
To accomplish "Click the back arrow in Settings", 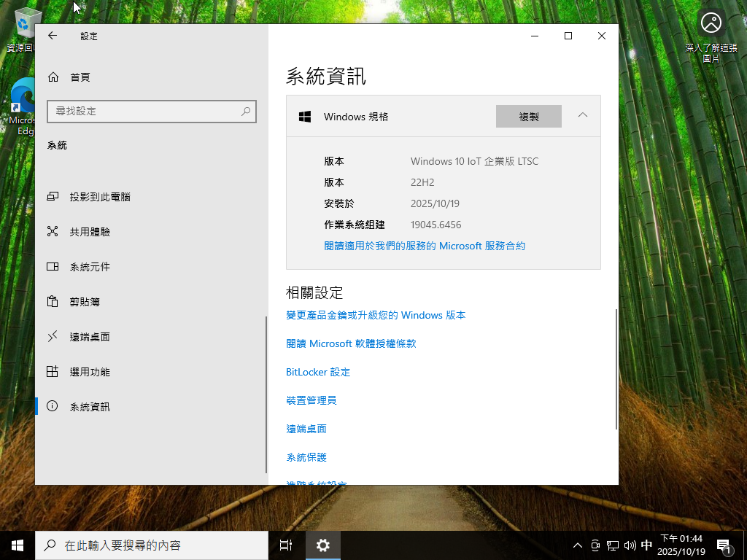I will pyautogui.click(x=52, y=35).
